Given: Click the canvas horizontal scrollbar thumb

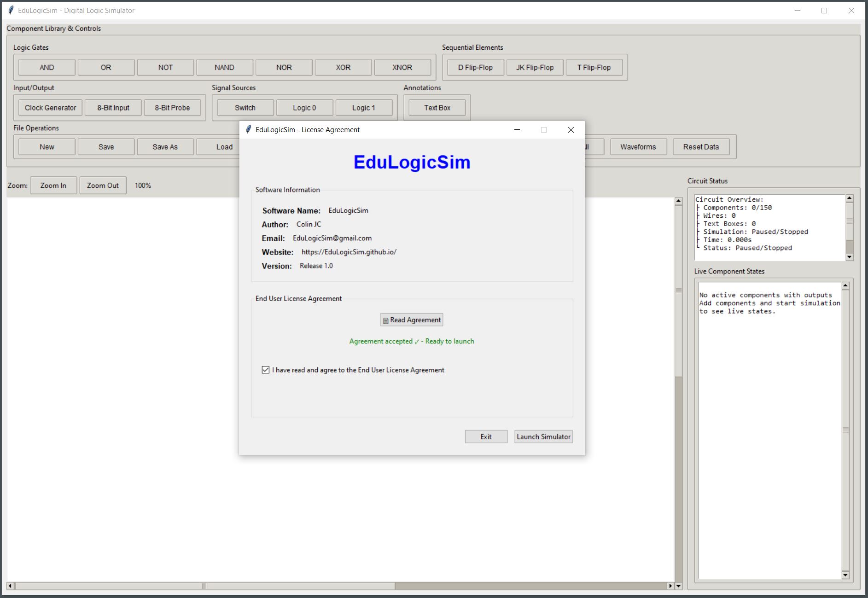Looking at the screenshot, I should [x=204, y=586].
